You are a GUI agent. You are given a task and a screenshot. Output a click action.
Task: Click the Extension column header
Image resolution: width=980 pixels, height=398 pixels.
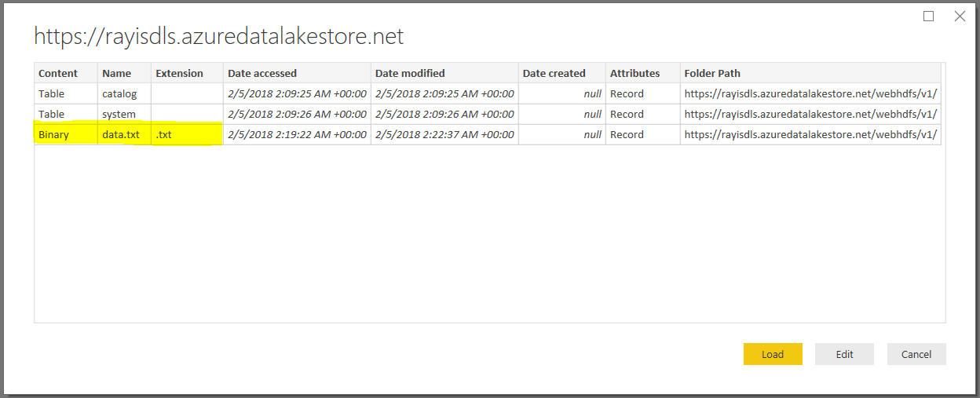[179, 73]
